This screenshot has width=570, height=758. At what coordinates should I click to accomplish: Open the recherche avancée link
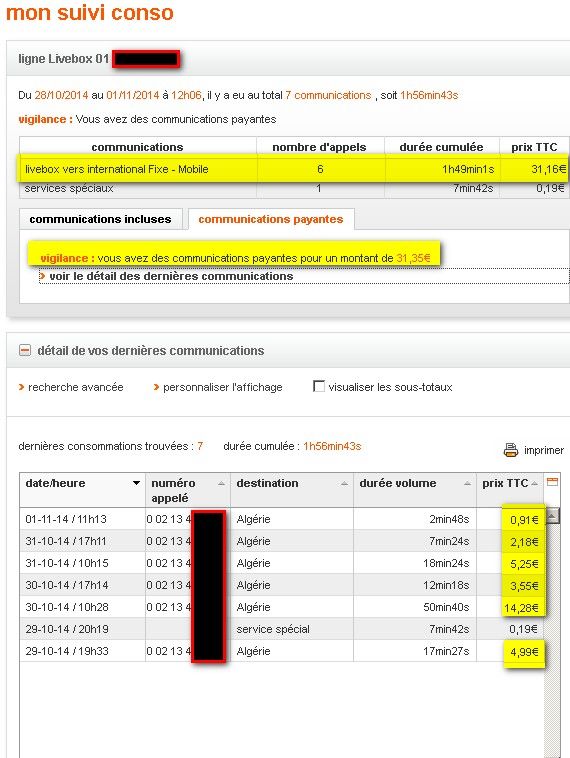click(x=75, y=387)
